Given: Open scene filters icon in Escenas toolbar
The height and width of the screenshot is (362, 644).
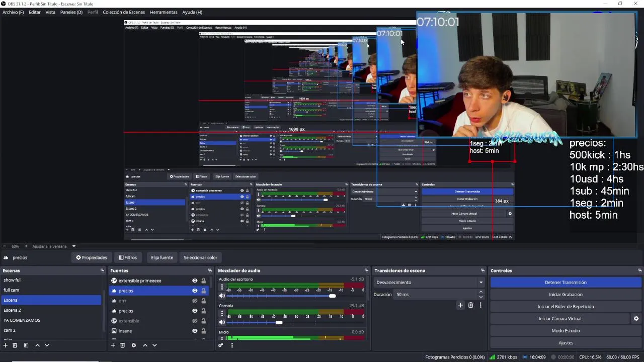Looking at the screenshot, I should 26,345.
